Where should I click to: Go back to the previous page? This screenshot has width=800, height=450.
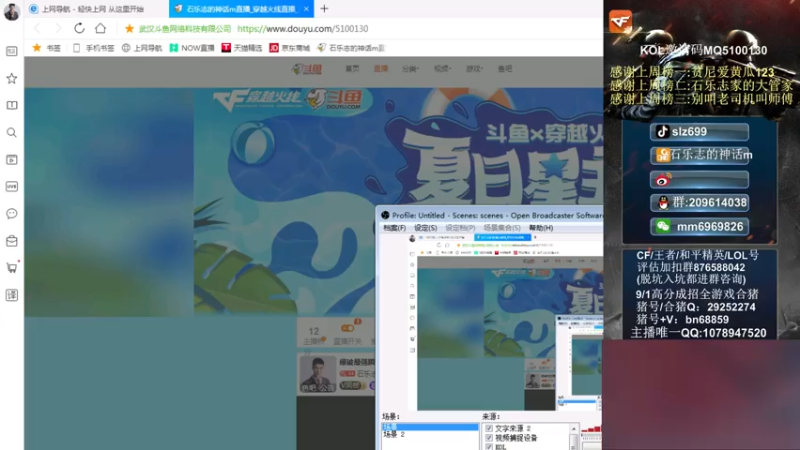[x=37, y=29]
